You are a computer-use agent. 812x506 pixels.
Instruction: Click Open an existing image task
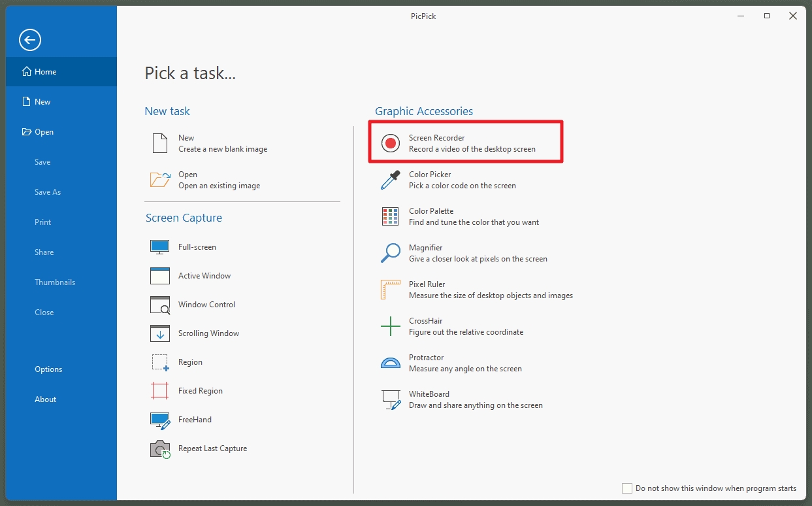[219, 180]
